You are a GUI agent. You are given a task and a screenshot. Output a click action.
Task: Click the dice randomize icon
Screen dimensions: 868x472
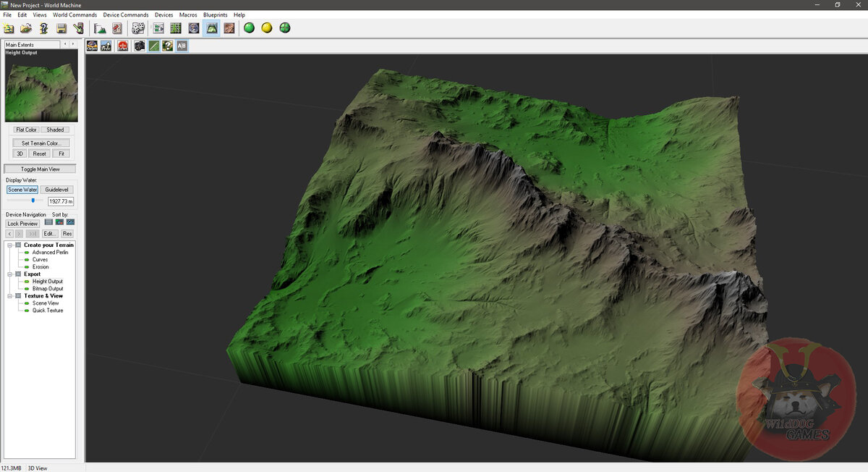[138, 28]
